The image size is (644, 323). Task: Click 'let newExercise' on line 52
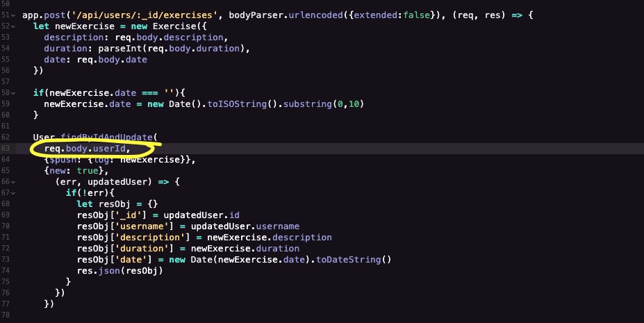pyautogui.click(x=74, y=26)
